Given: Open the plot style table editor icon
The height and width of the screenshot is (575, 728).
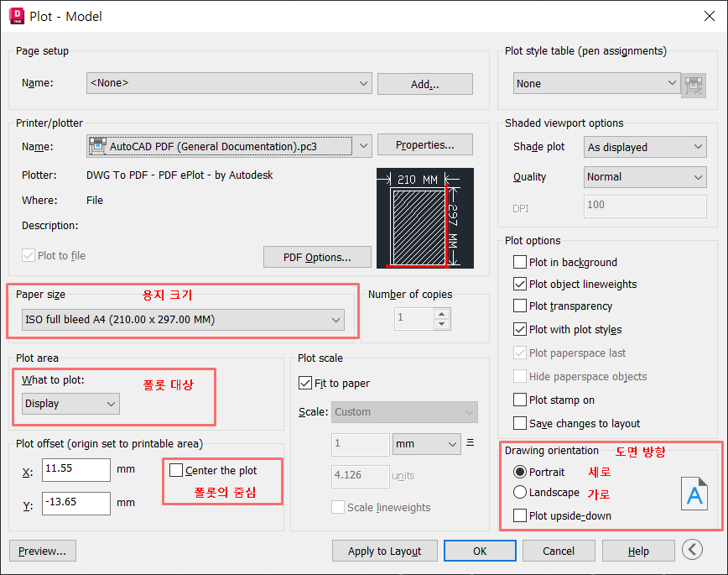Looking at the screenshot, I should tap(693, 85).
